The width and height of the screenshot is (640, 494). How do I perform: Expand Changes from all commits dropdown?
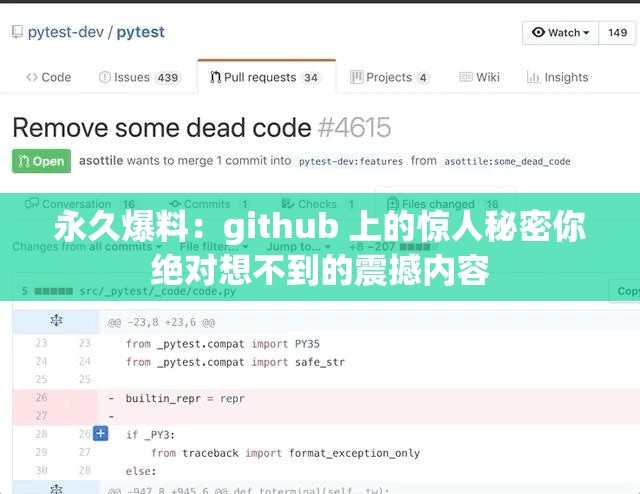(x=87, y=247)
